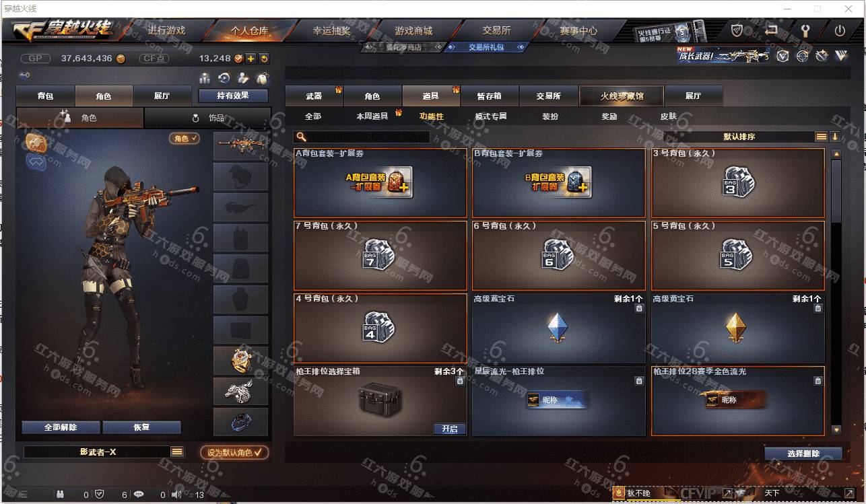Click the silver dragon accessory slot
The width and height of the screenshot is (866, 504).
[241, 391]
